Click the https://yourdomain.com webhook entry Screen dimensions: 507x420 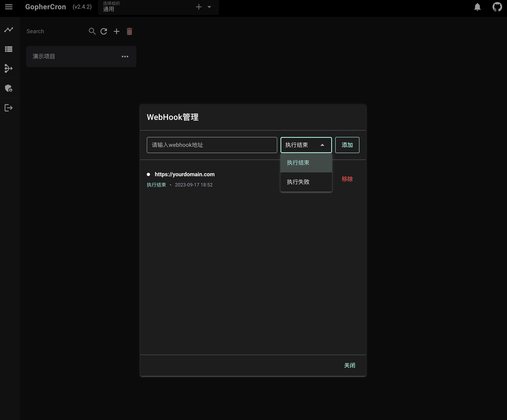pyautogui.click(x=184, y=174)
